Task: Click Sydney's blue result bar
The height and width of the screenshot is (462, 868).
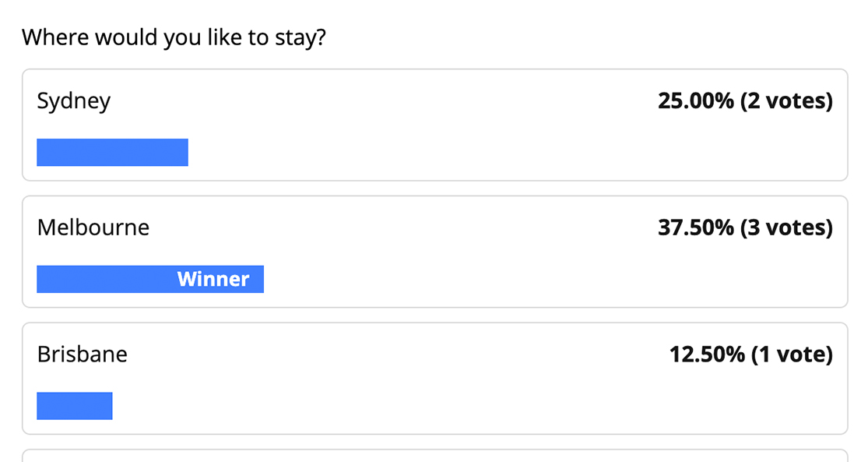Action: tap(112, 153)
